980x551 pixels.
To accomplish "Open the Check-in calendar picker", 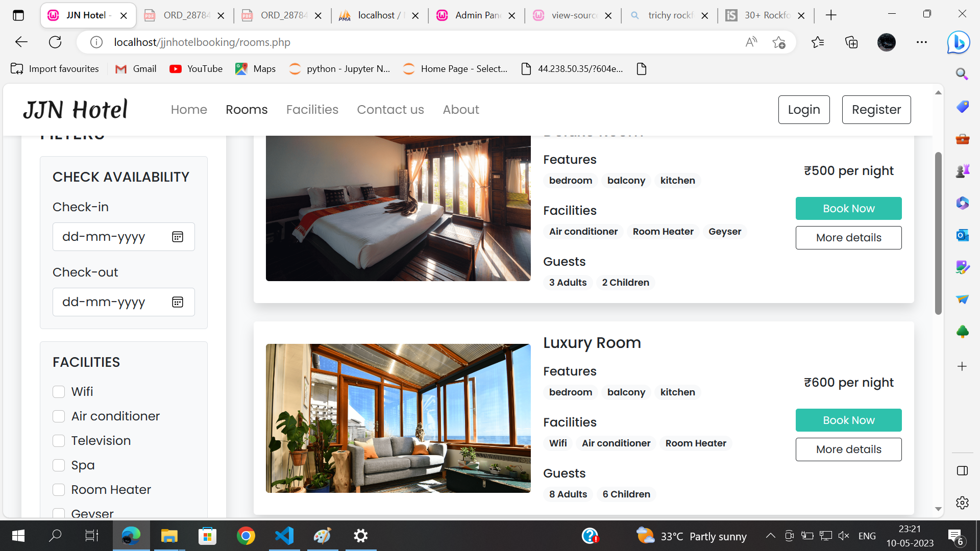I will coord(177,236).
